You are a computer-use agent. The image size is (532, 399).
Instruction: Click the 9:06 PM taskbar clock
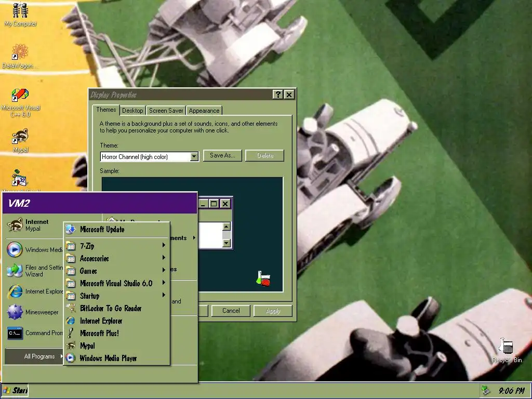tap(511, 391)
